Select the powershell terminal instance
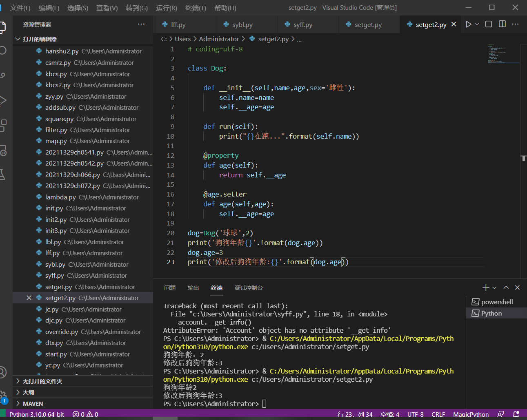Screen dimensions: 527x420 [496, 302]
